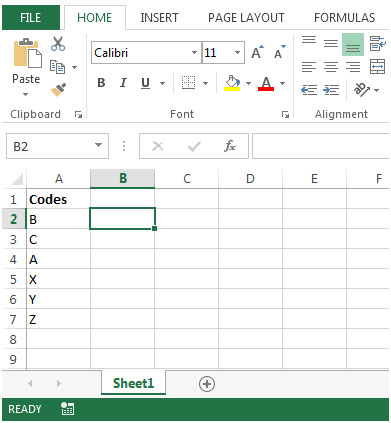Screen dimensions: 391x423
Task: Select row 5 header
Action: tap(14, 279)
